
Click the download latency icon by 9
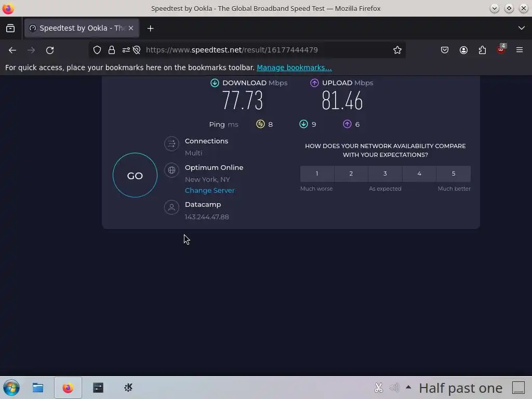[x=303, y=124]
